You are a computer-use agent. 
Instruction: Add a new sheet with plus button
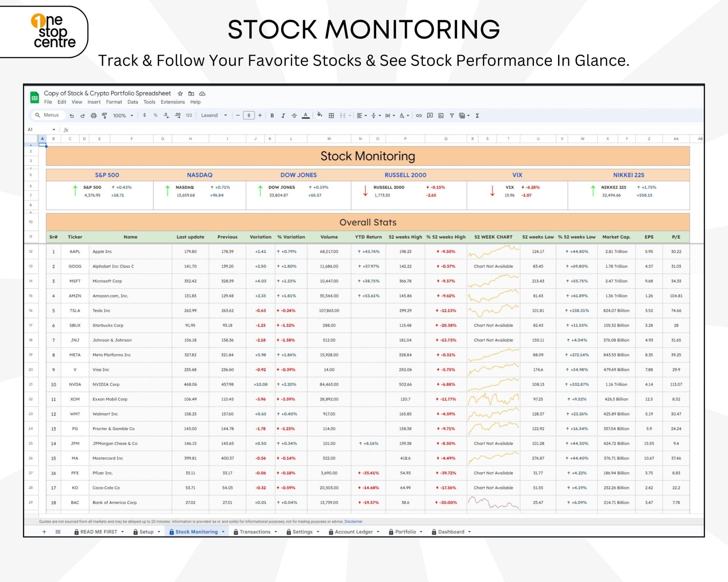[44, 532]
